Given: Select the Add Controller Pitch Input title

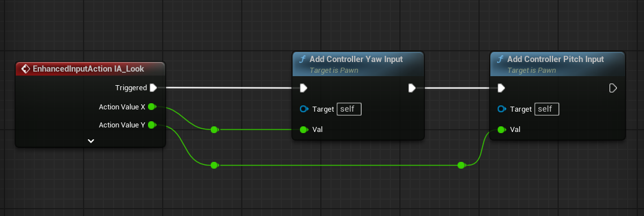Looking at the screenshot, I should click(555, 59).
